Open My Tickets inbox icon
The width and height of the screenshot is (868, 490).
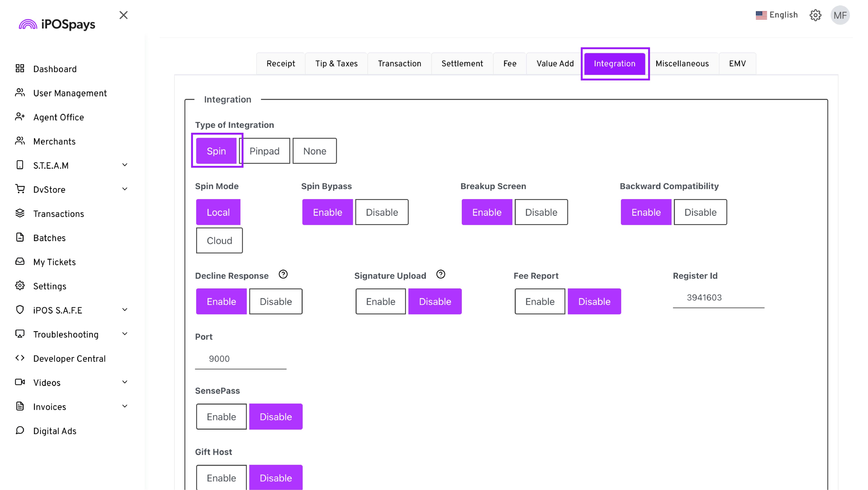tap(20, 262)
